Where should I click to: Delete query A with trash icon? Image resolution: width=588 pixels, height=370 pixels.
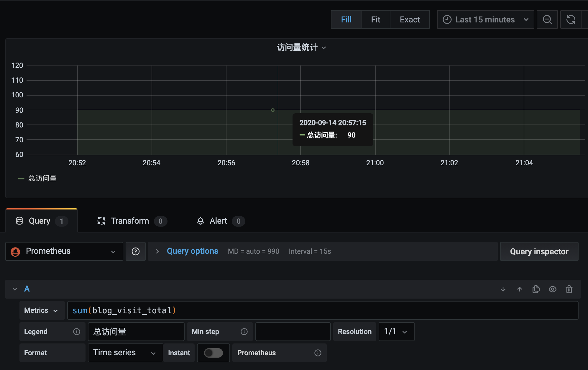[569, 289]
